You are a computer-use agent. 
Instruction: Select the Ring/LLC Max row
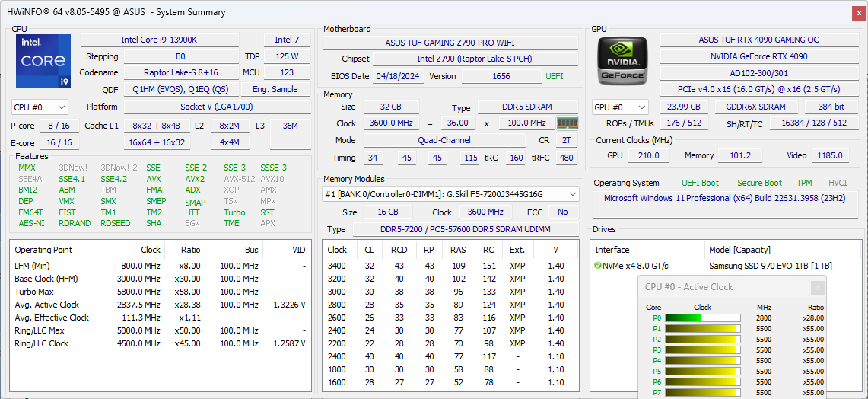tap(160, 330)
